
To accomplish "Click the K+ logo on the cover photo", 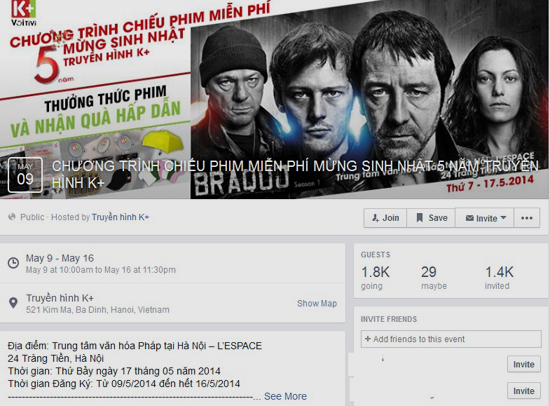I will click(x=23, y=13).
